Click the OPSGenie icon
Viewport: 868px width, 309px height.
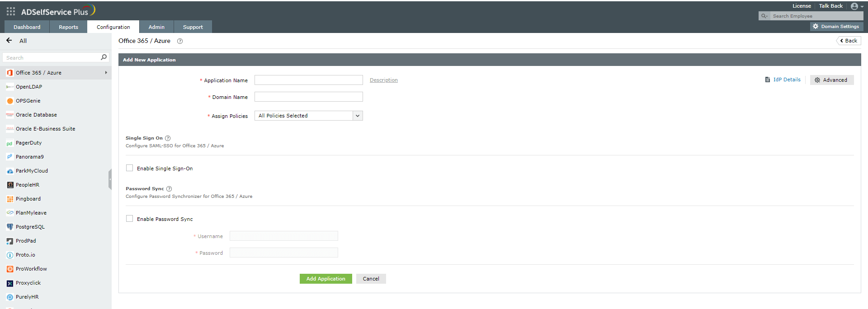tap(10, 101)
